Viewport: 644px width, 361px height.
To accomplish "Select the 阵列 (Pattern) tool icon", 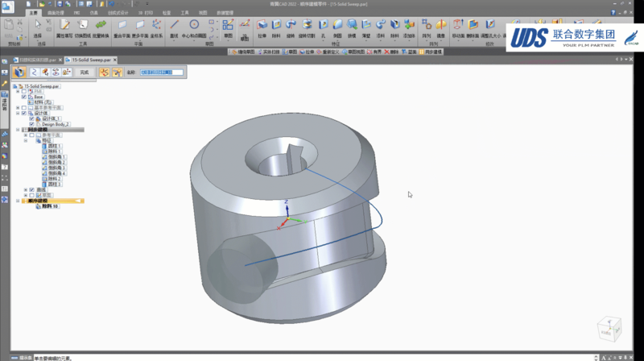I will [x=427, y=26].
